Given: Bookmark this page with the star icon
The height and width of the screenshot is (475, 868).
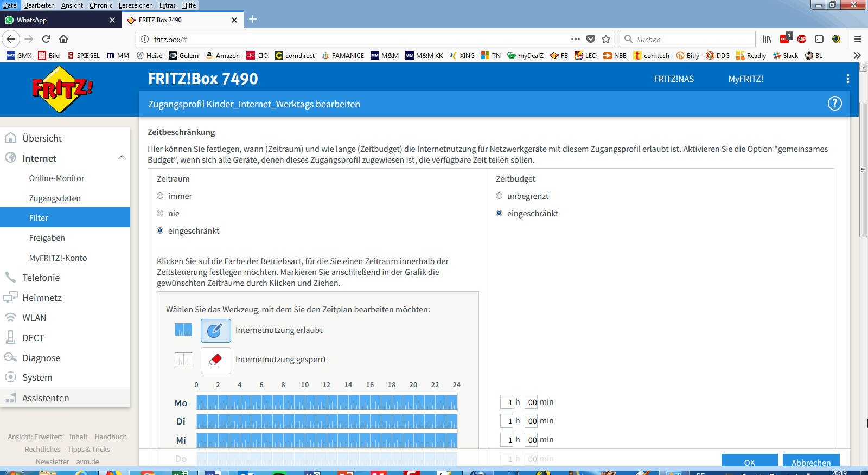Looking at the screenshot, I should tap(606, 39).
